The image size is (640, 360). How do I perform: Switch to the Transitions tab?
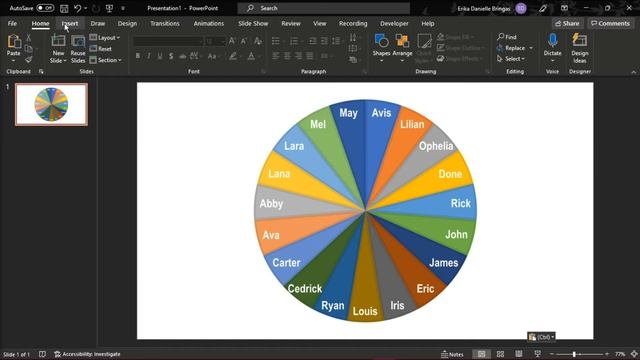tap(164, 24)
